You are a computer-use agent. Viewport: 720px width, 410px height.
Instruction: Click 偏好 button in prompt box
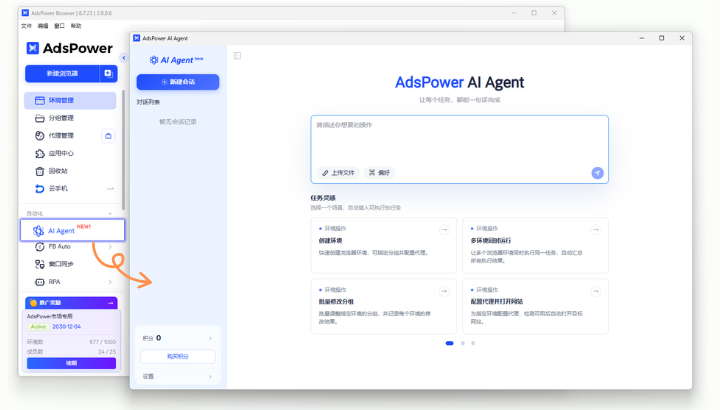379,173
